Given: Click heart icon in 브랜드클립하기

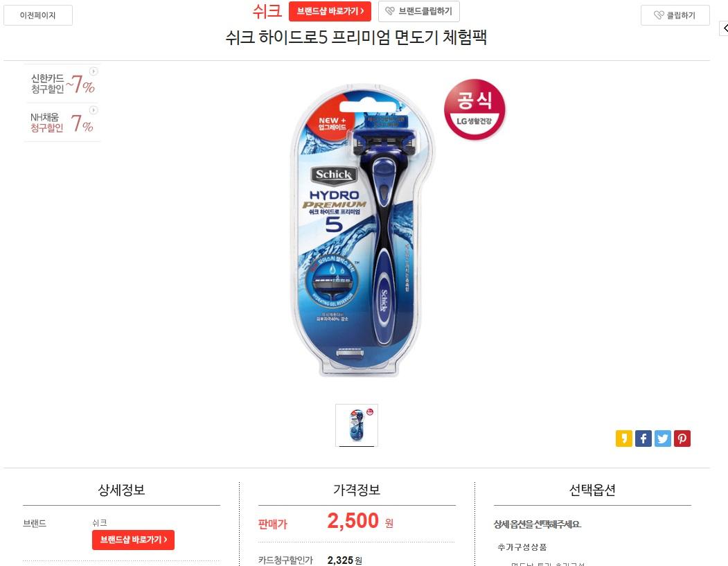Looking at the screenshot, I should (390, 11).
